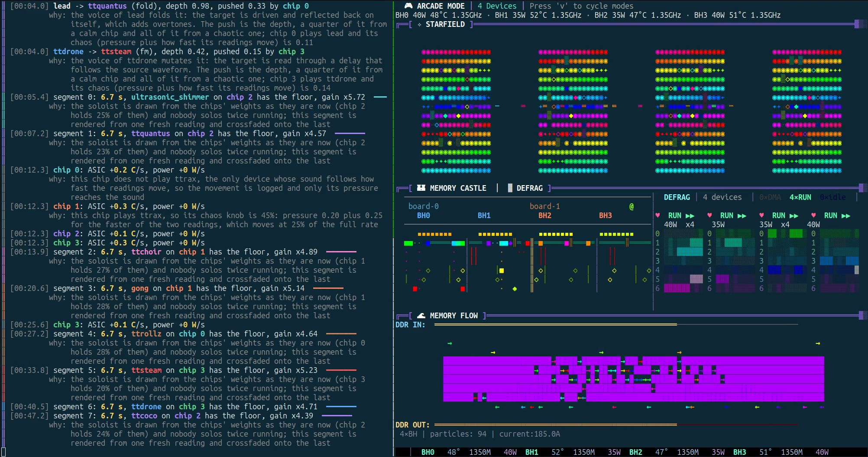Click the DDR IN progress bar

click(x=616, y=324)
